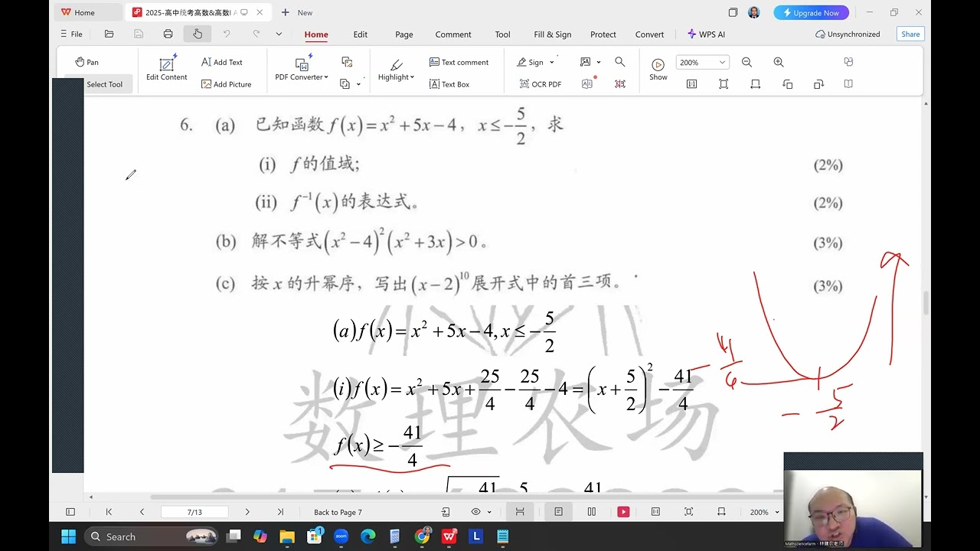Click the fit page icon
The image size is (980, 551).
724,84
